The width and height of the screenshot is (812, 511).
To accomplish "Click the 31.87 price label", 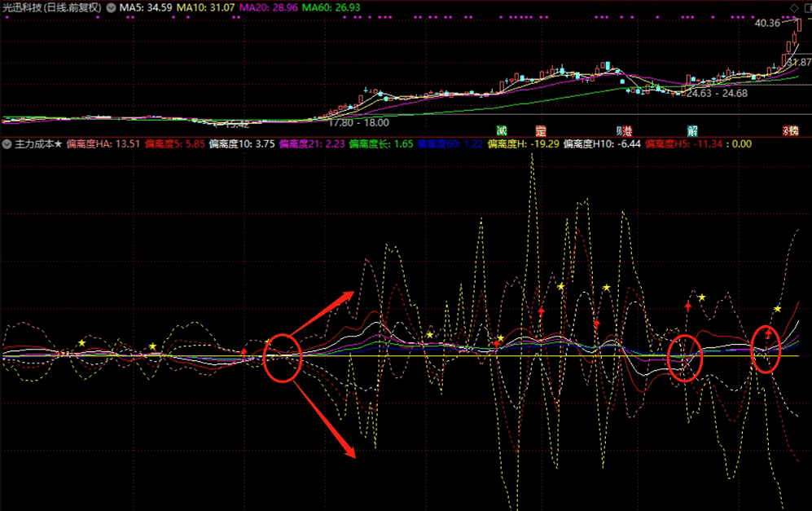I will (799, 62).
